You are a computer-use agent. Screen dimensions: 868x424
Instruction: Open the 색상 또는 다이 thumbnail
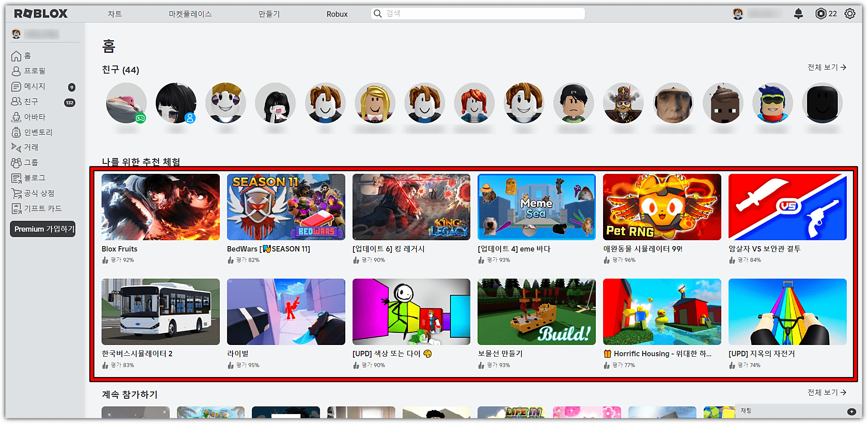tap(411, 312)
